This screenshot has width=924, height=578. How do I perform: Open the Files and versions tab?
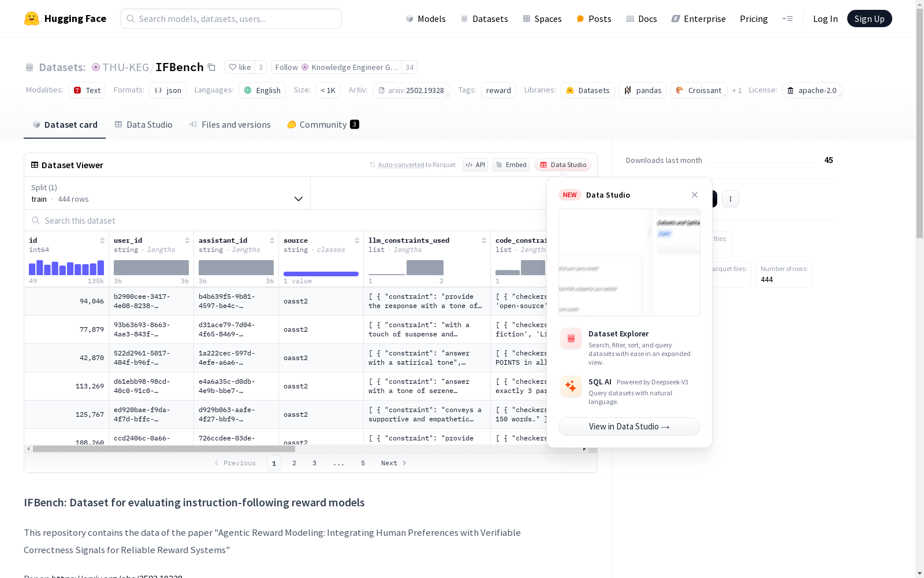point(230,125)
